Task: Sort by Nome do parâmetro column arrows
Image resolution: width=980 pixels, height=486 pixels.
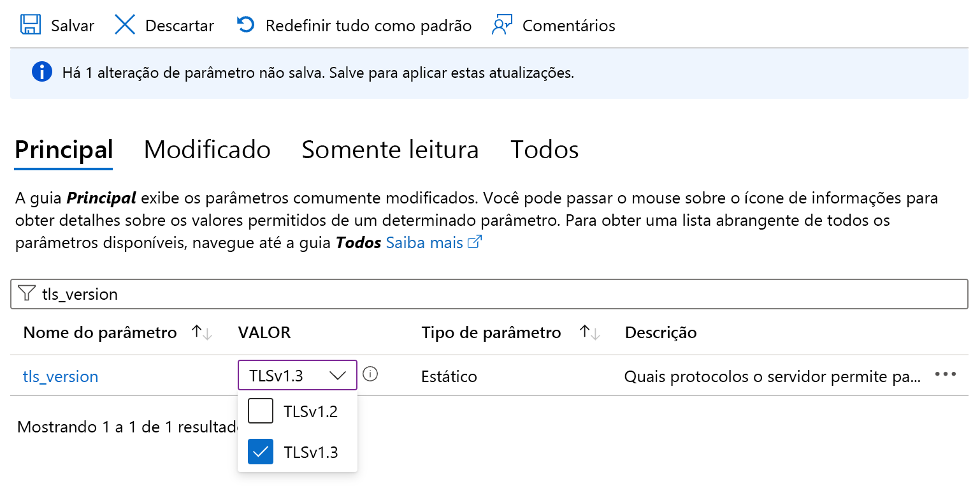Action: click(x=202, y=332)
